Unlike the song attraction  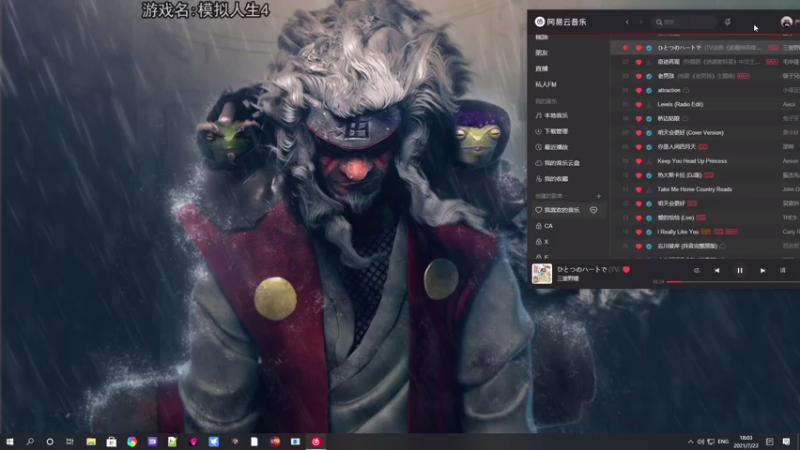click(638, 90)
